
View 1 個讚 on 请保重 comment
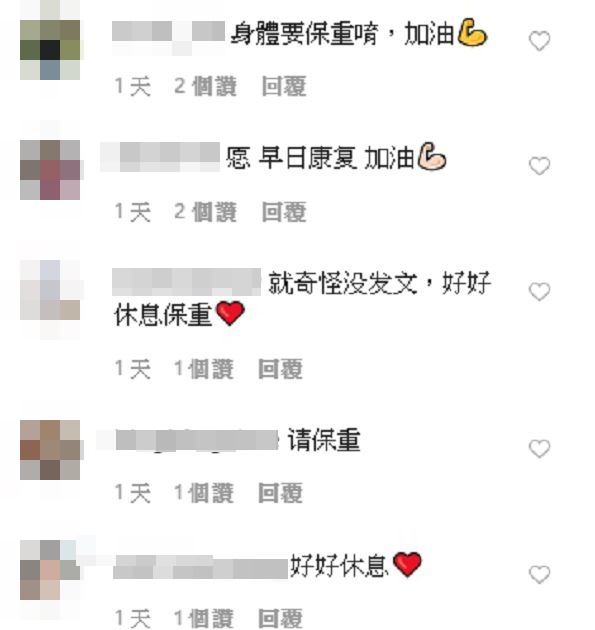(x=204, y=493)
